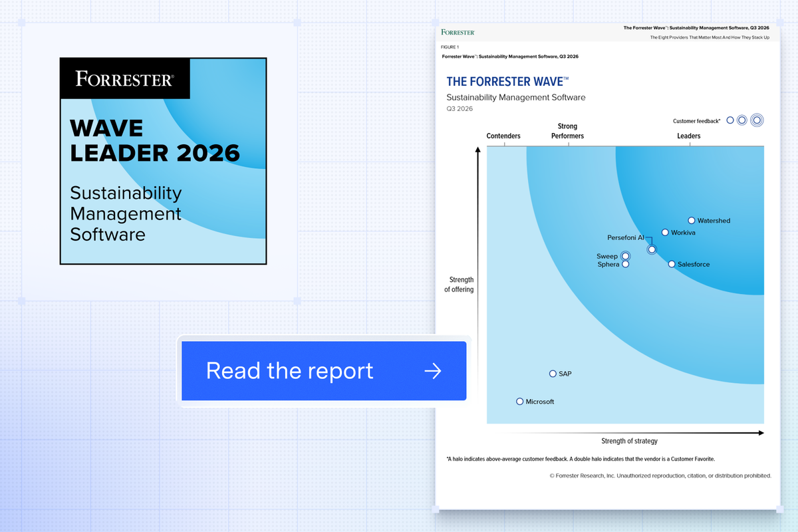Click the Forrester logo on the badge
This screenshot has height=532, width=798.
(125, 79)
